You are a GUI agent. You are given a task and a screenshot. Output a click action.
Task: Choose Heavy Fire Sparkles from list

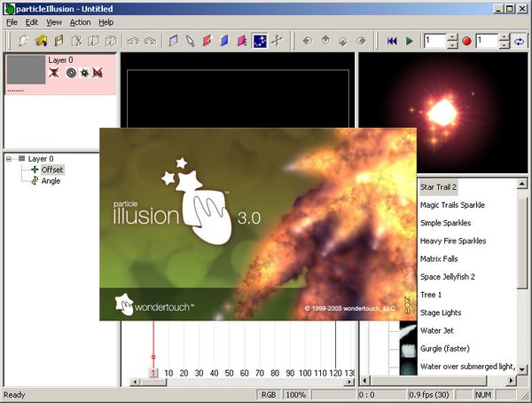click(x=452, y=241)
